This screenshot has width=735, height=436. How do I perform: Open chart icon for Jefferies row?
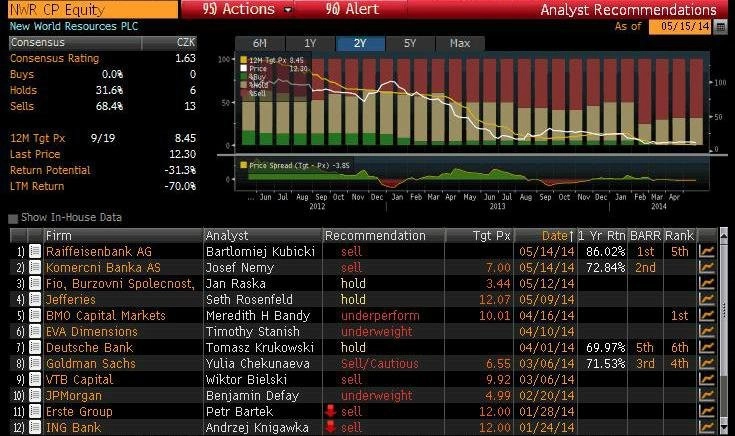point(707,299)
